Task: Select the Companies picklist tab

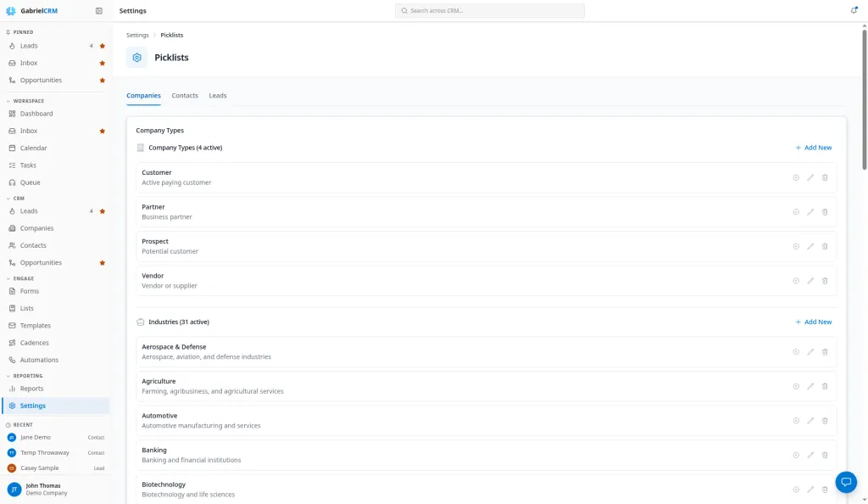Action: coord(143,95)
